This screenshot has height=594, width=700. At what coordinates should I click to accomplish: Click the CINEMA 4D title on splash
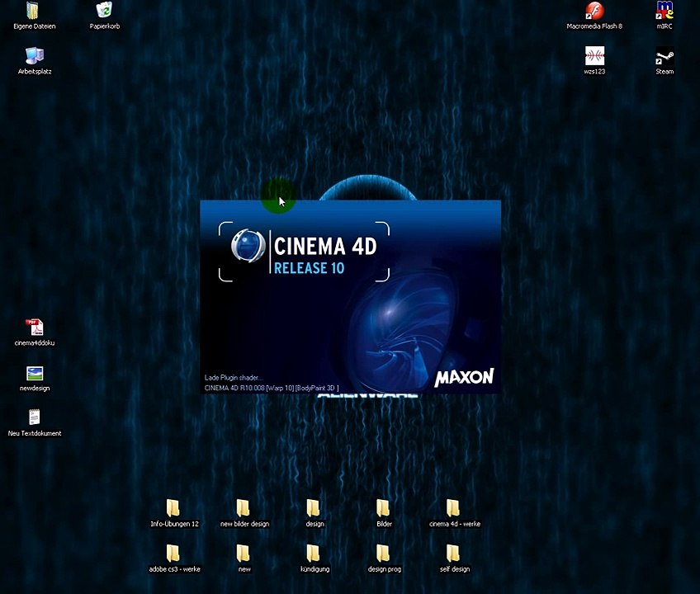tap(325, 247)
